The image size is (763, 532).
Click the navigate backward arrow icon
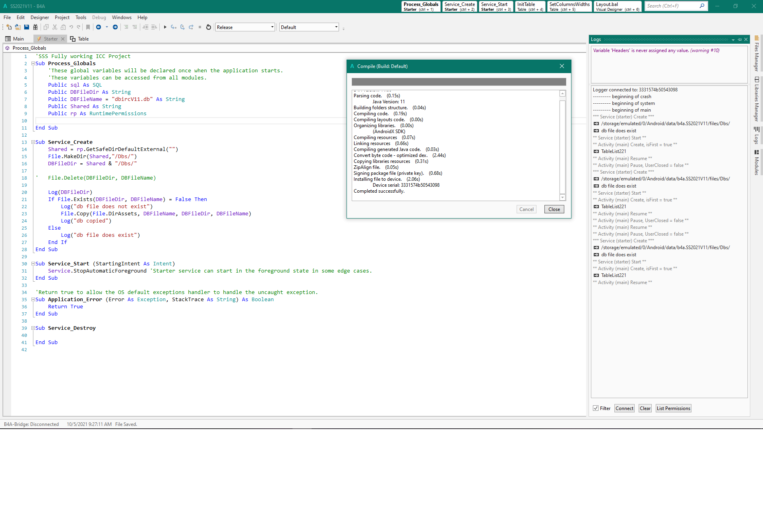(x=99, y=27)
